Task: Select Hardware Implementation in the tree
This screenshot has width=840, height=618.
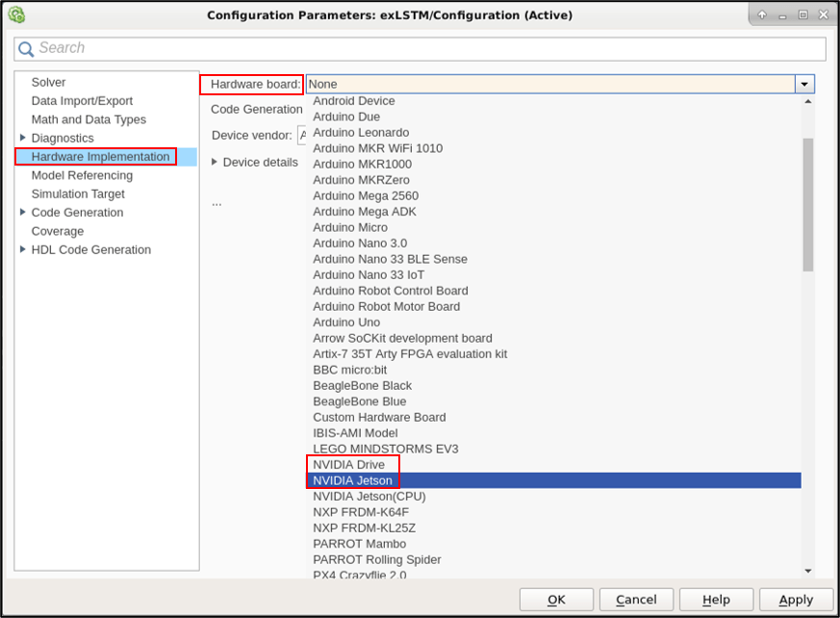Action: (100, 157)
